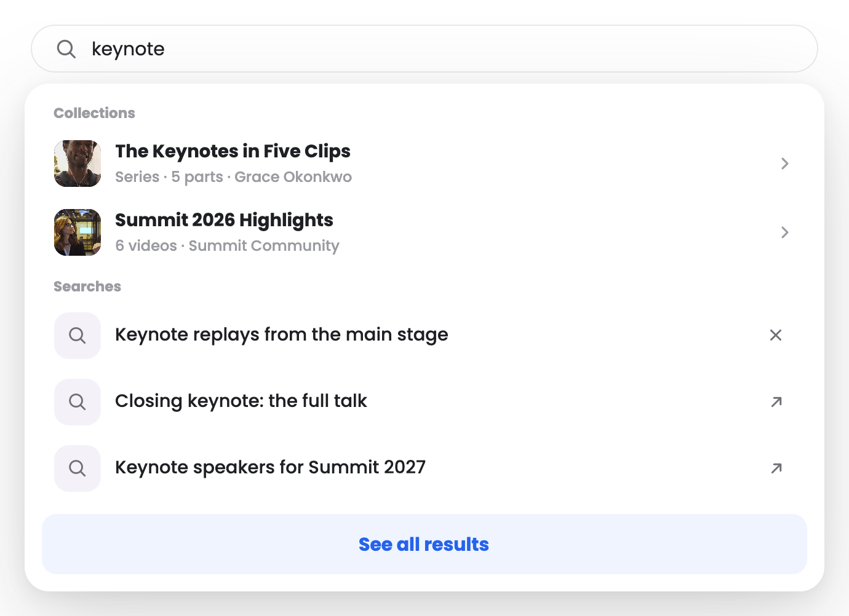This screenshot has width=849, height=616.
Task: Click search icon beside Keynote replays suggestion
Action: pos(78,336)
